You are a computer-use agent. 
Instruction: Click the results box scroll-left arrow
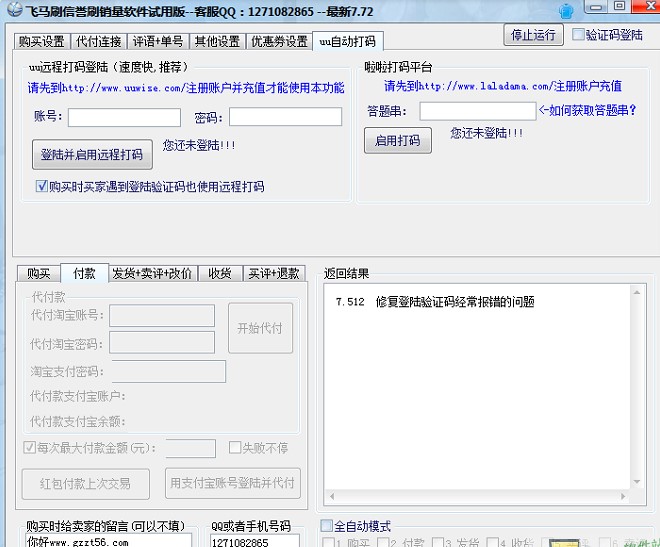[332, 496]
